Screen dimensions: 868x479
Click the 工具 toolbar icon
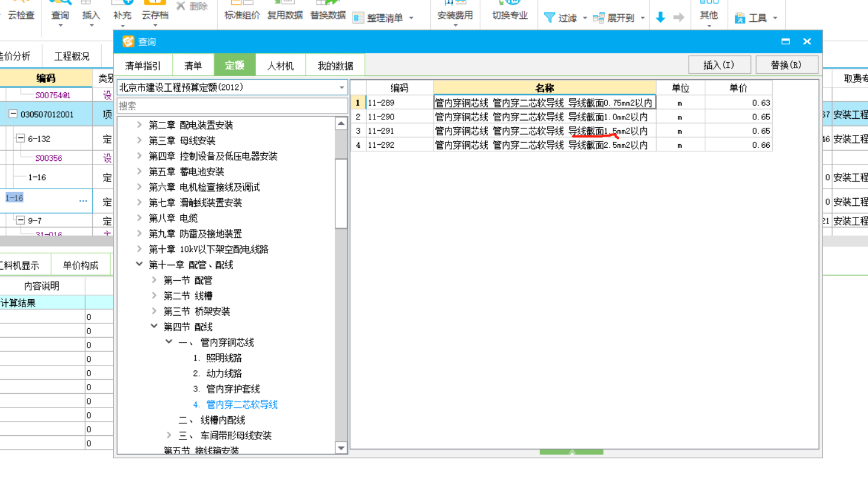[x=740, y=18]
